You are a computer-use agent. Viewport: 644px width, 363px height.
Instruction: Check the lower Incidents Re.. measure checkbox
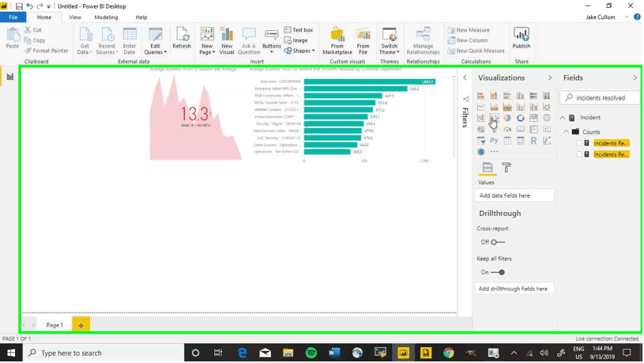point(579,154)
